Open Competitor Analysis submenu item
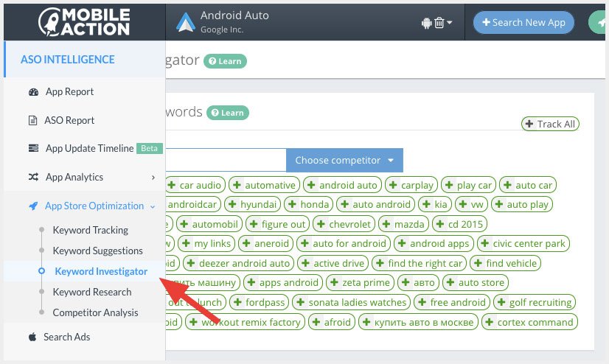 (x=95, y=312)
